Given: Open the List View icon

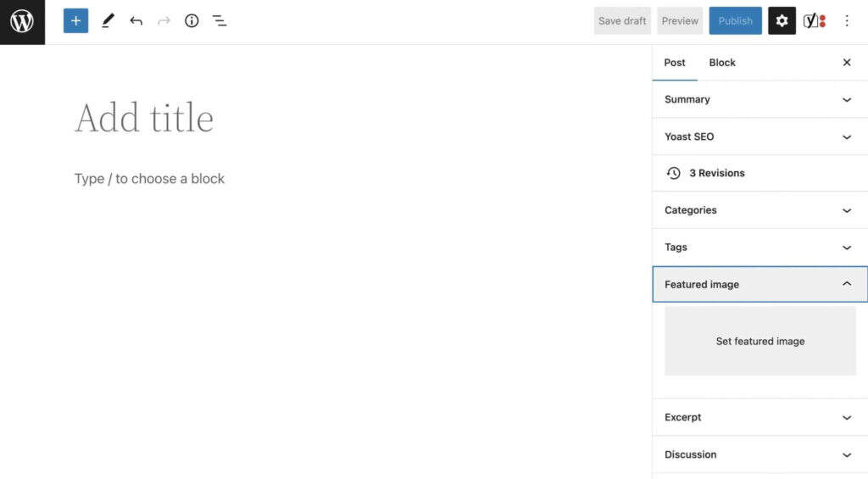Looking at the screenshot, I should coord(220,21).
